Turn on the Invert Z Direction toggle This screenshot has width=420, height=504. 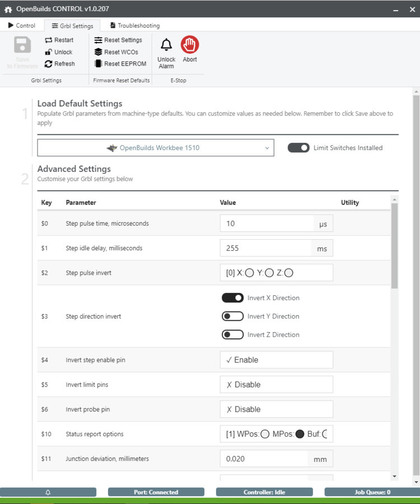coord(232,335)
